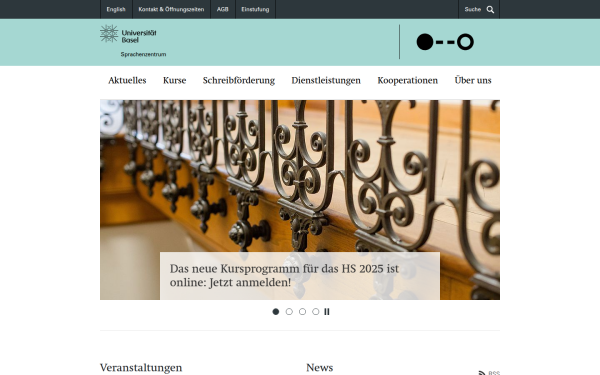Click the Veranstaltungen heading
The height and width of the screenshot is (375, 600).
click(x=141, y=368)
